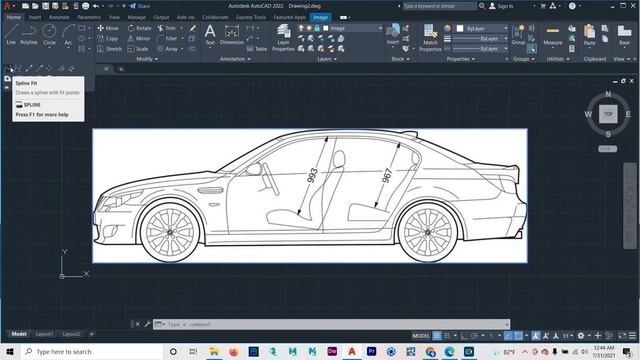Screen dimensions: 640x360
Task: Select the Polyline tool
Action: pos(29,34)
